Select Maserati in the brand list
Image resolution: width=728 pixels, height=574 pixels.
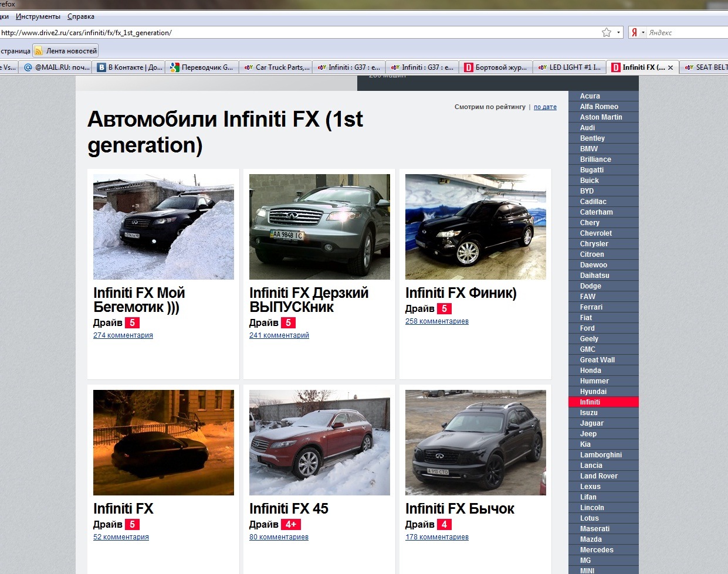coord(604,529)
